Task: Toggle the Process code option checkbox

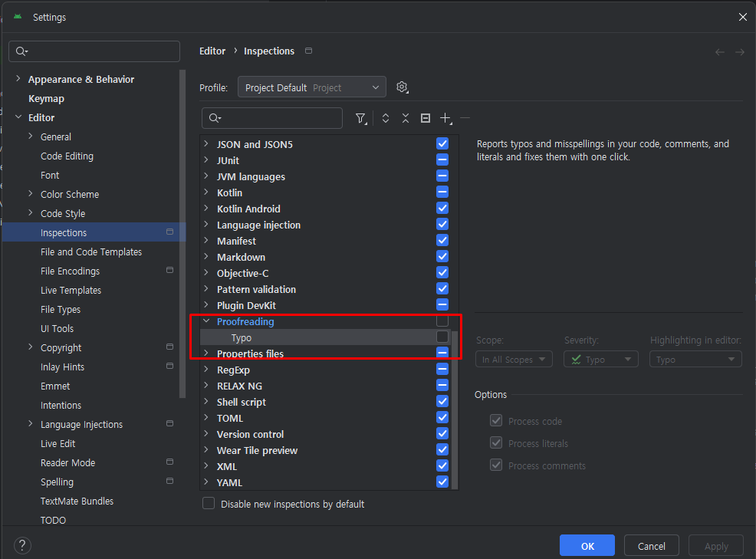Action: (x=496, y=420)
